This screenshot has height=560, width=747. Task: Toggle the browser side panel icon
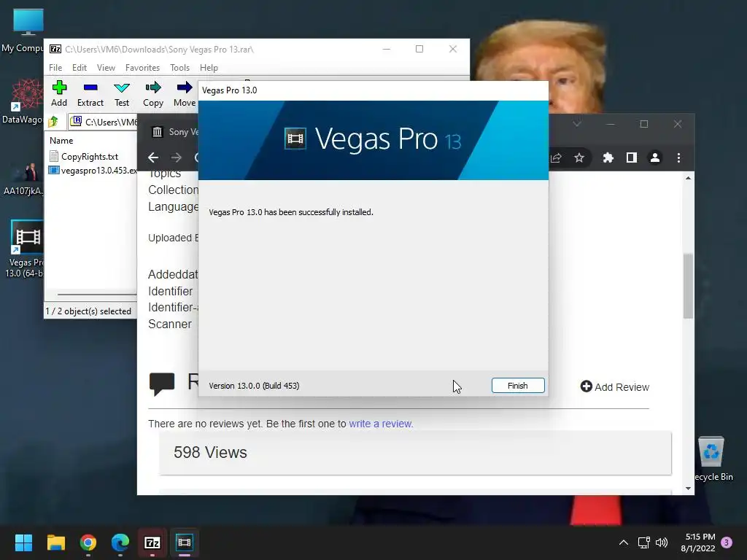coord(631,157)
